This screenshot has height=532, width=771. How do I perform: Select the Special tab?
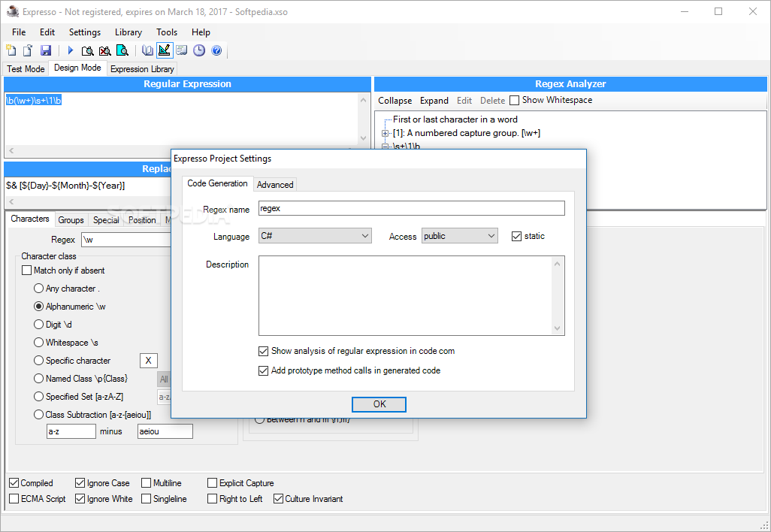click(106, 219)
